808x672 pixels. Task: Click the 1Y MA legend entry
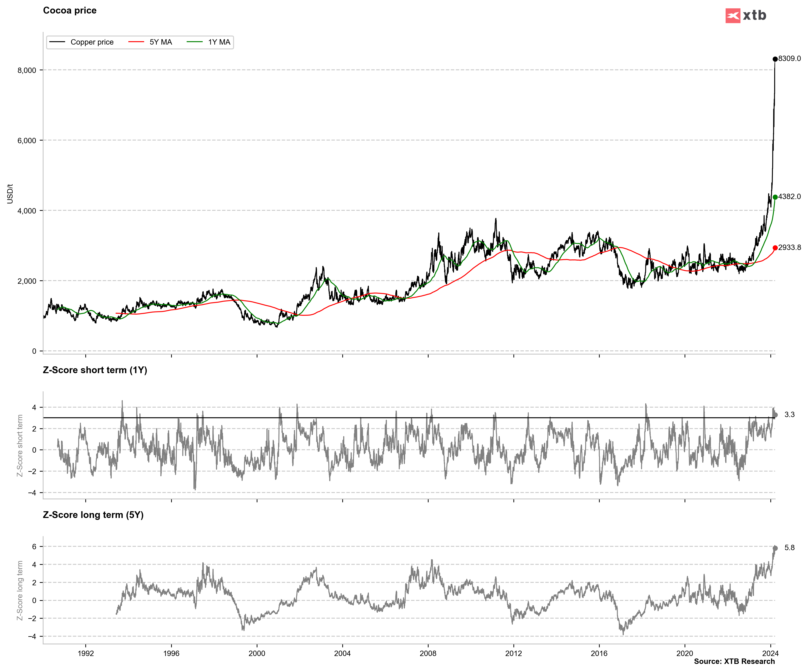point(219,42)
